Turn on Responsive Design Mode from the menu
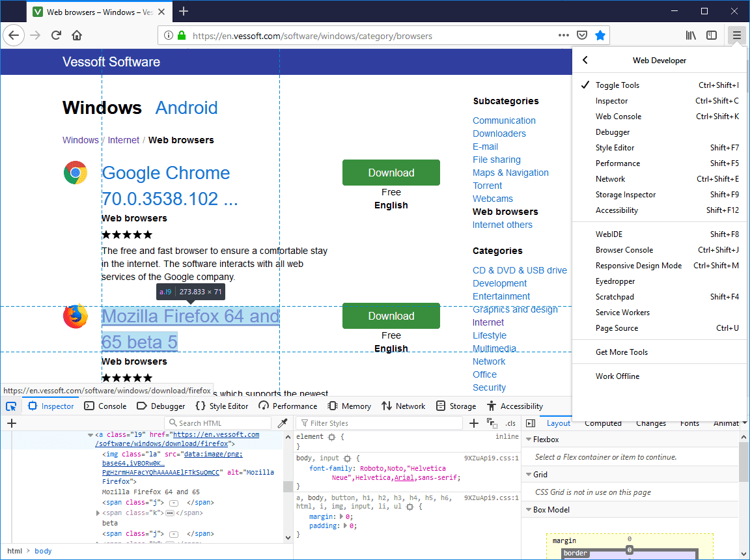This screenshot has height=560, width=750. coord(660,266)
